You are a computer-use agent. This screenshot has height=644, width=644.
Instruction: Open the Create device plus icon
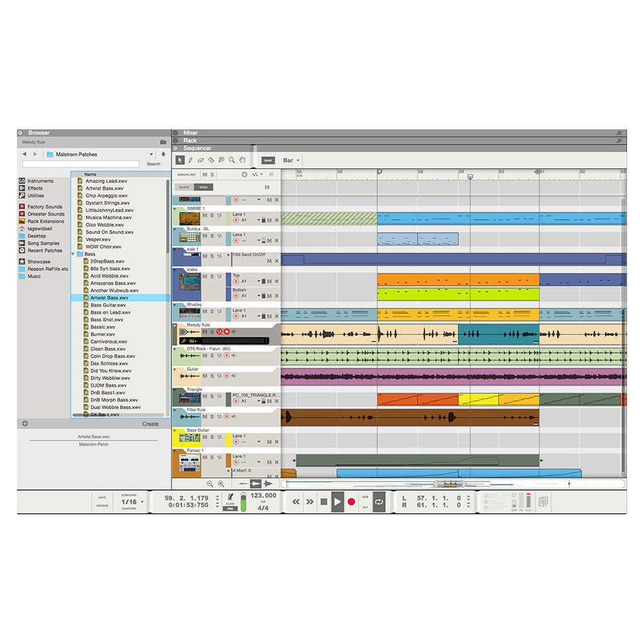click(25, 424)
